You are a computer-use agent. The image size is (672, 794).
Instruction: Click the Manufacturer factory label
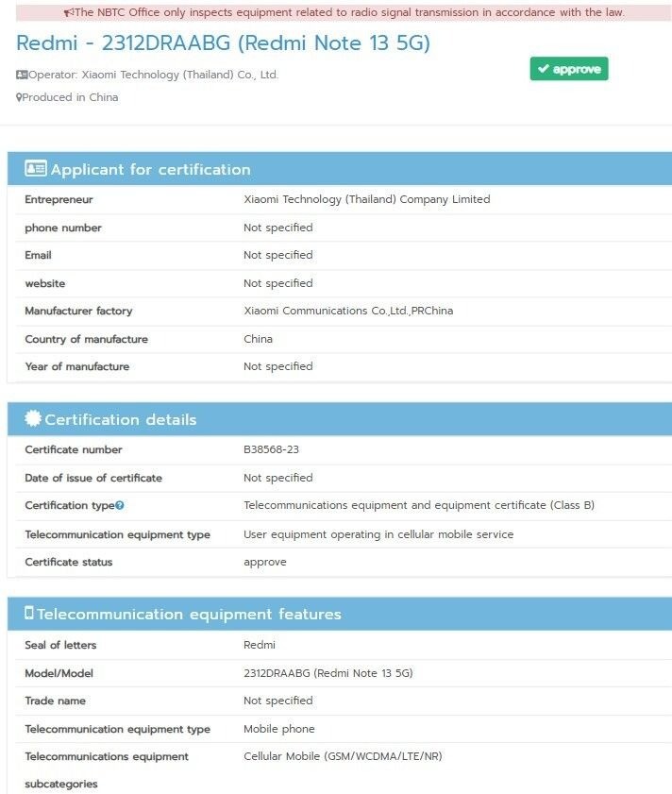[78, 311]
